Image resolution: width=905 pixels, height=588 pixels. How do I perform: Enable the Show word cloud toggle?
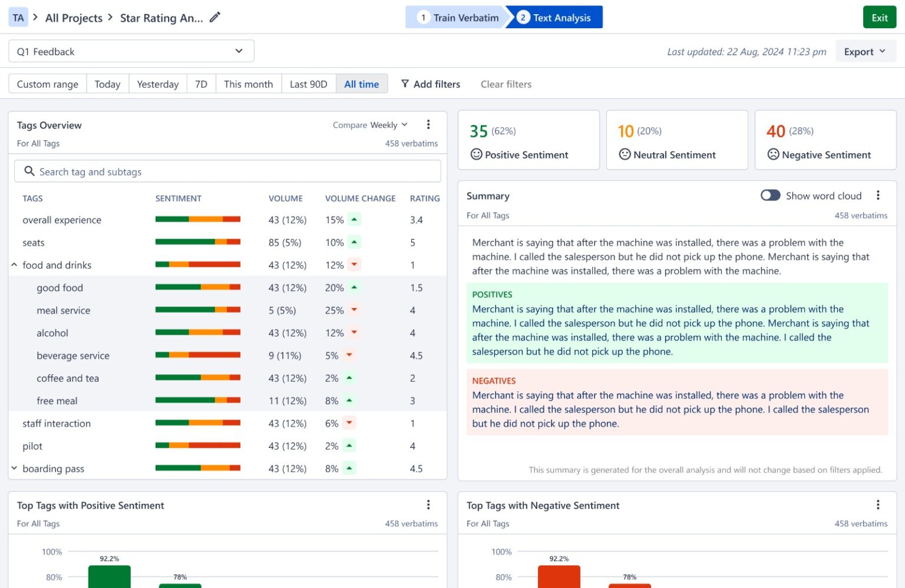coord(770,195)
